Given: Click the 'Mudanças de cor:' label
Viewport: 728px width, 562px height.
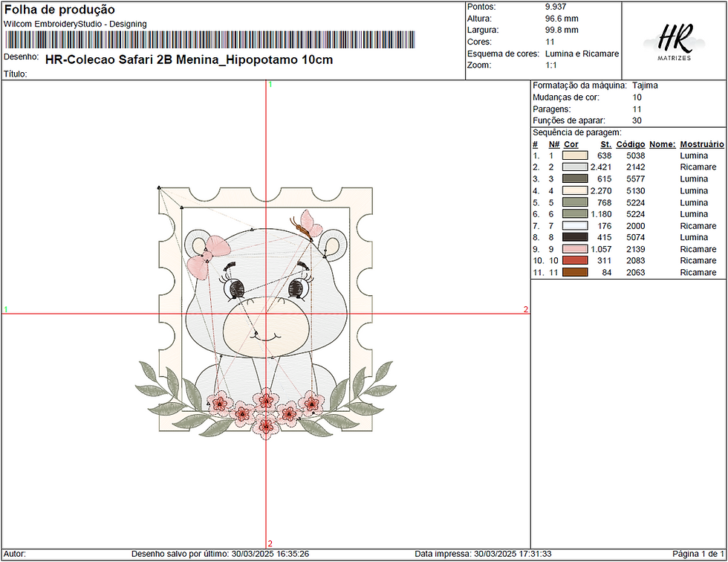Looking at the screenshot, I should [566, 97].
